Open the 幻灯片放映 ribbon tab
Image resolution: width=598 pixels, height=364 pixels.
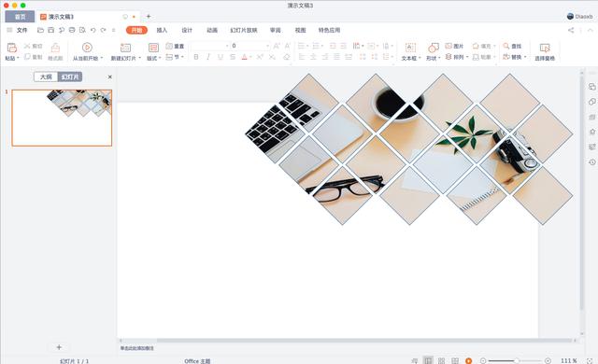(x=244, y=30)
